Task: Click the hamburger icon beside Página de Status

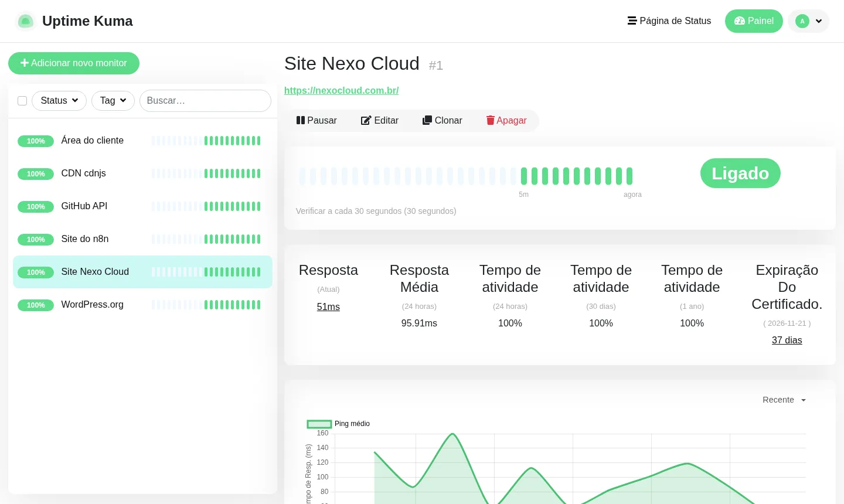Action: [x=632, y=21]
